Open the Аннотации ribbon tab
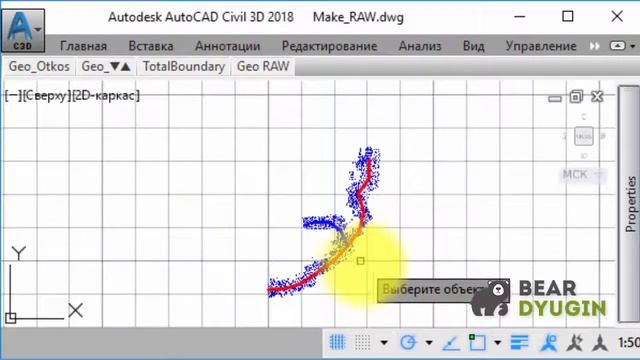The width and height of the screenshot is (640, 360). [227, 46]
